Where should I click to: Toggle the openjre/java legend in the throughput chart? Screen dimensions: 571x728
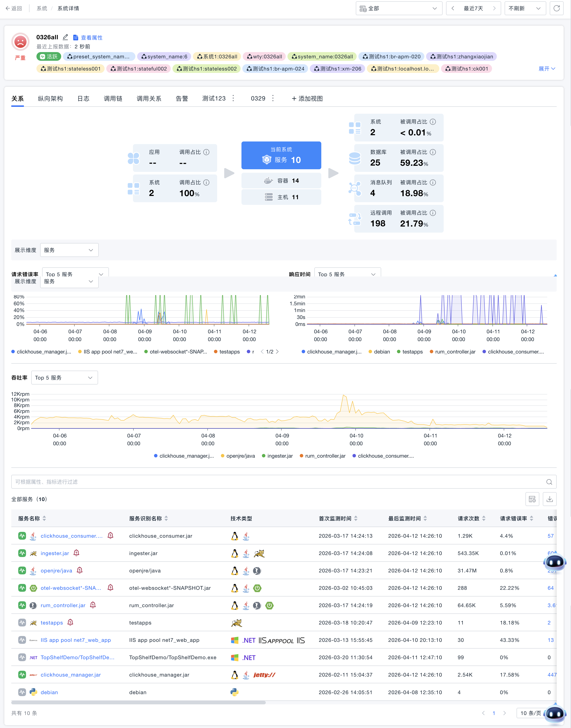(x=238, y=456)
